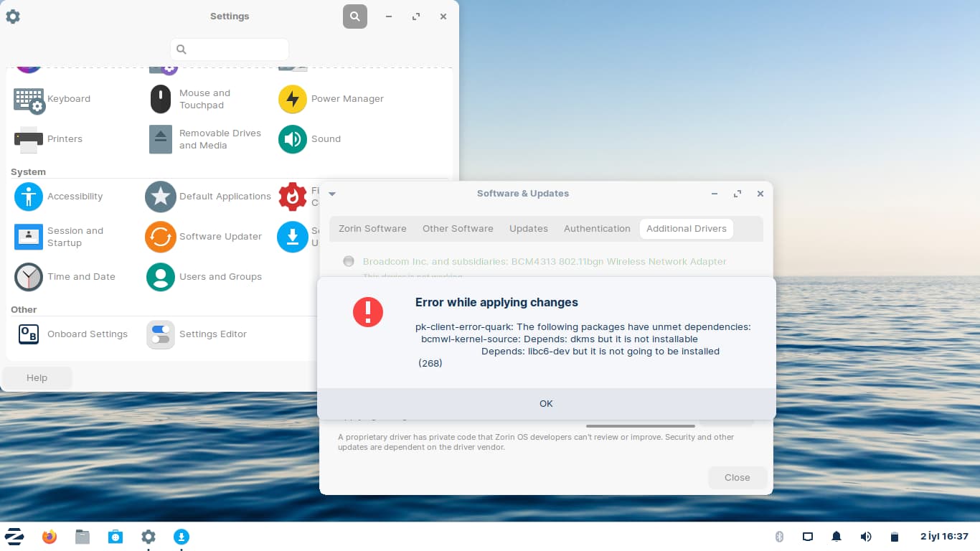Focus the Settings search field
980x551 pixels.
coord(230,50)
